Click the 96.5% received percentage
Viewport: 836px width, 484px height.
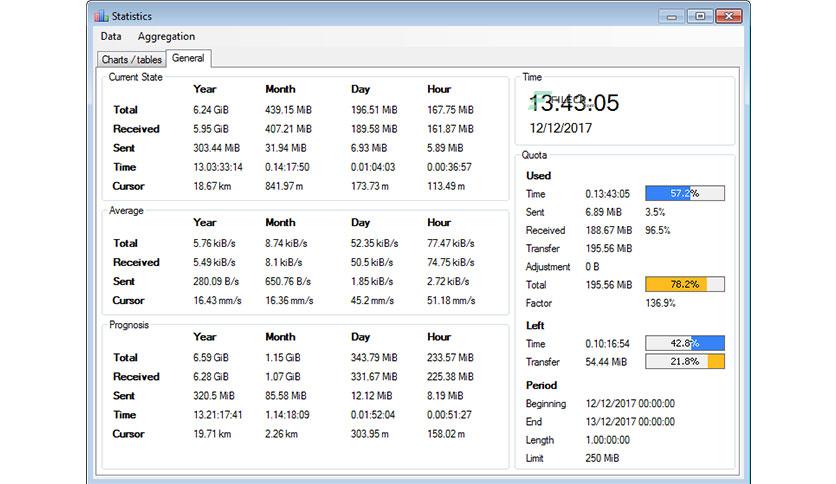[657, 230]
